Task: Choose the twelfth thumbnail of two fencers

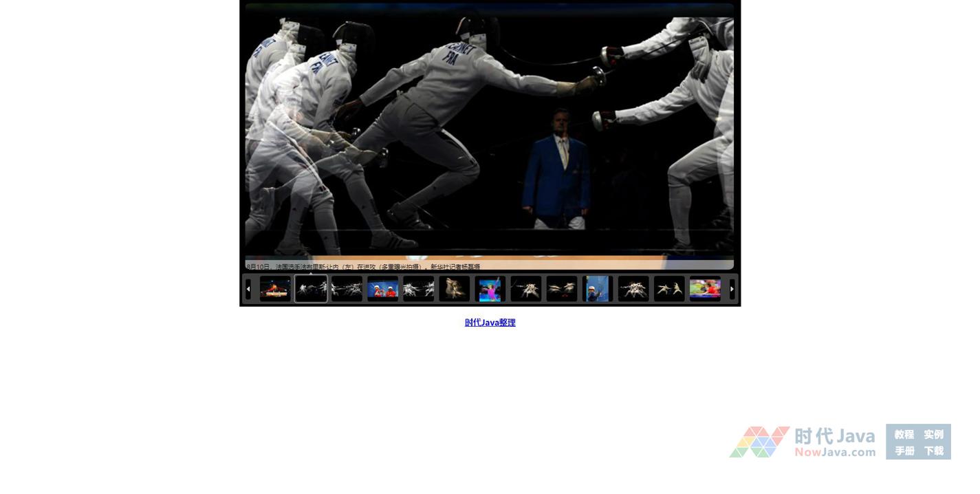Action: 668,289
